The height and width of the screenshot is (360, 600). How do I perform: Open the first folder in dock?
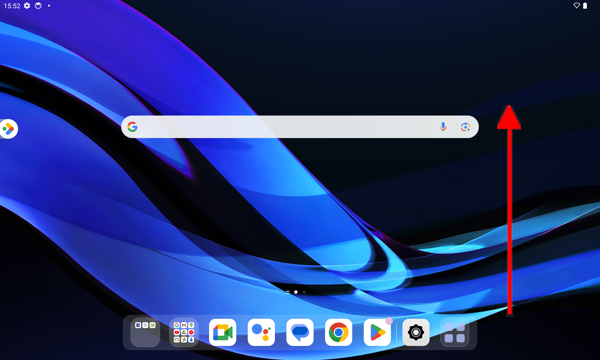click(145, 332)
